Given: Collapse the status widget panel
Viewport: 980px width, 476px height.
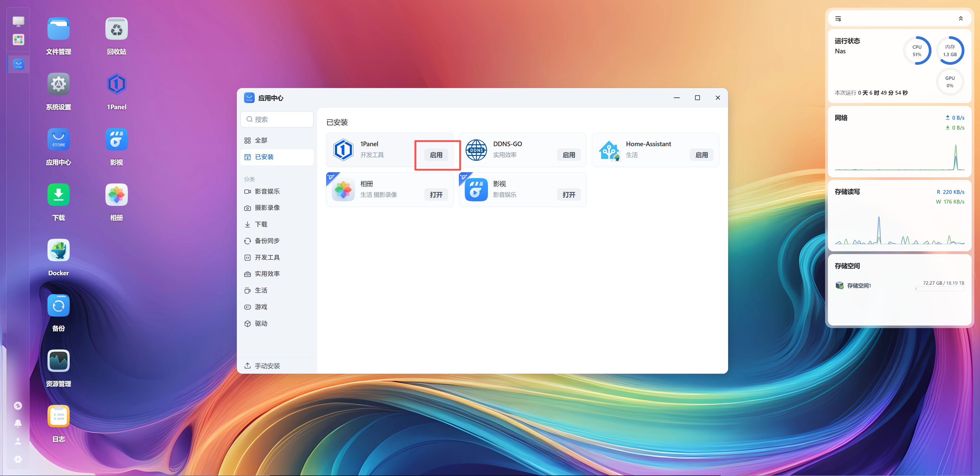Looking at the screenshot, I should coord(961,19).
